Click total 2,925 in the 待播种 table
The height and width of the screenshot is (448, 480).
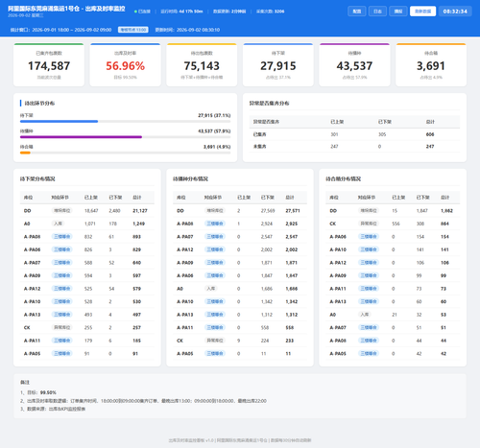click(292, 224)
